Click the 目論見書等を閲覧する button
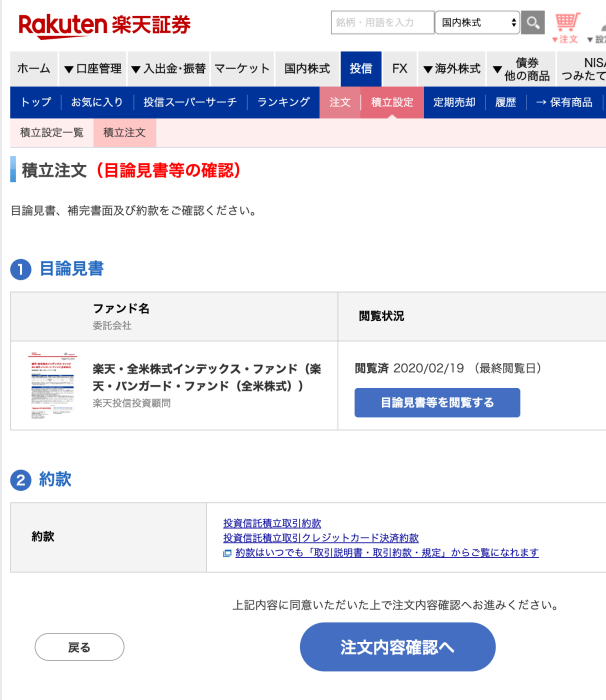The height and width of the screenshot is (700, 606). [x=437, y=403]
